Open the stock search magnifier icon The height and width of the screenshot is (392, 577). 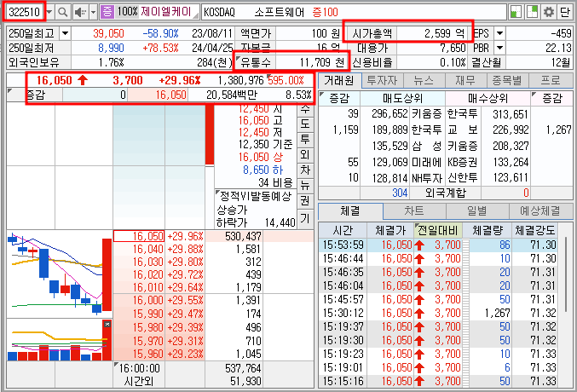63,12
